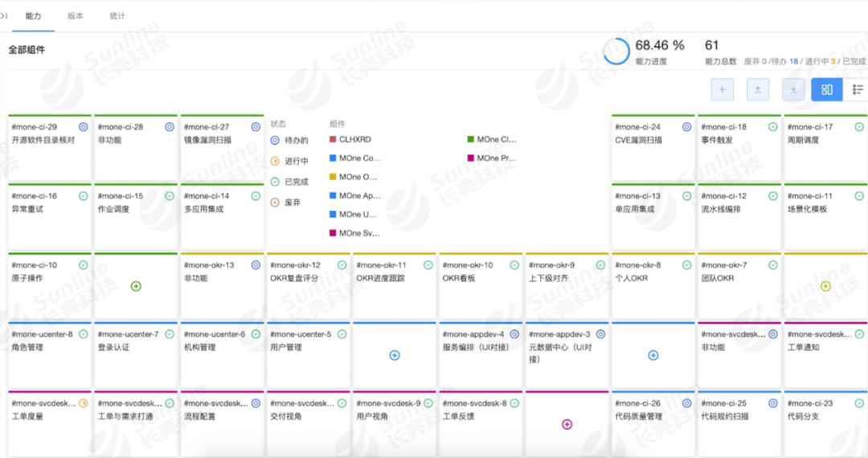This screenshot has height=458, width=868.
Task: Open the 镜像漏洞扫描 card
Action: pyautogui.click(x=222, y=148)
